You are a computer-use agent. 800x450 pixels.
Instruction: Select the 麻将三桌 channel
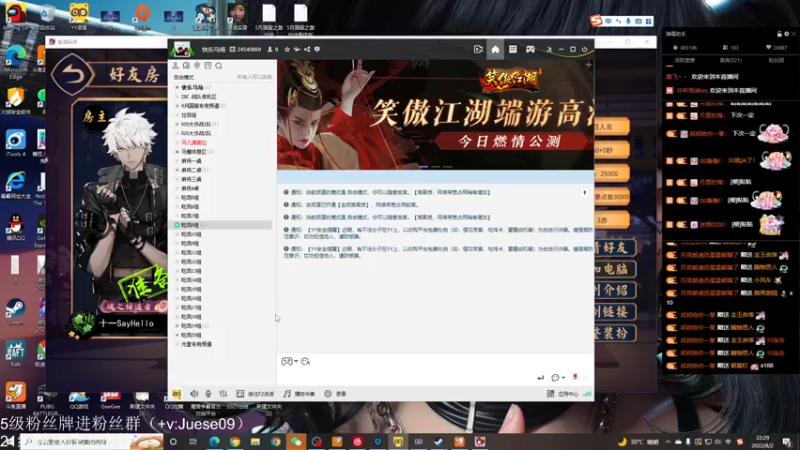click(191, 179)
